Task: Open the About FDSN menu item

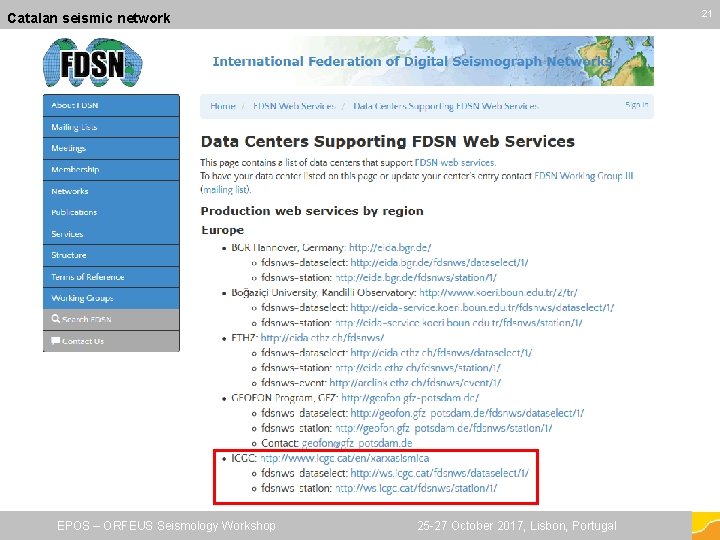Action: click(111, 105)
